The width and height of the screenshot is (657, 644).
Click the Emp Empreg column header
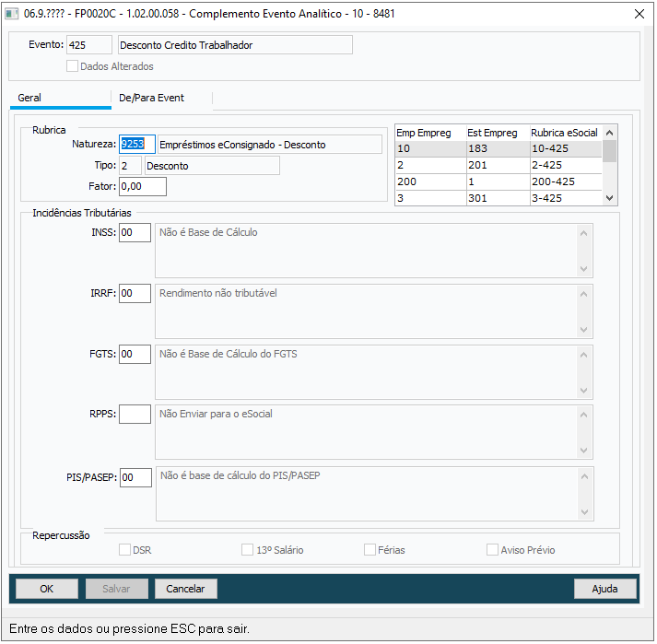(430, 133)
